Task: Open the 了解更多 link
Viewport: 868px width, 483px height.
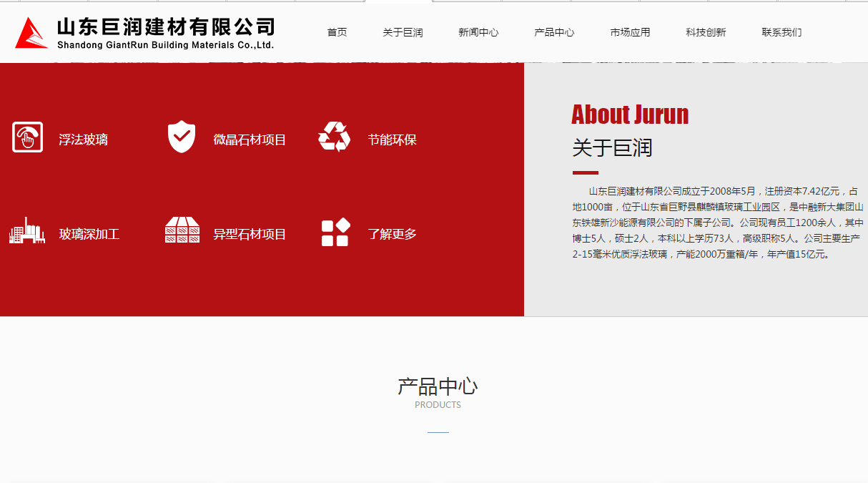Action: click(x=392, y=234)
